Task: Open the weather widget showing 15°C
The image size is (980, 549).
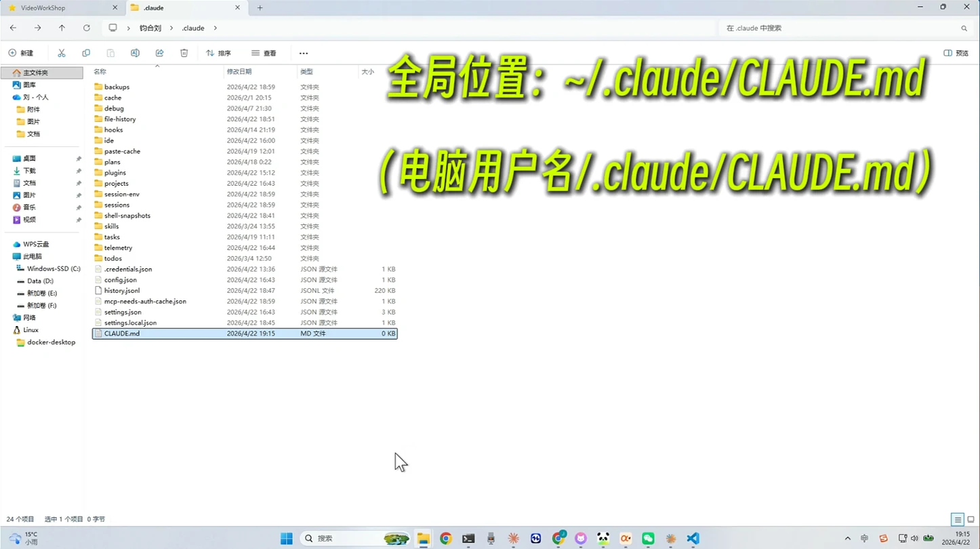Action: coord(24,538)
